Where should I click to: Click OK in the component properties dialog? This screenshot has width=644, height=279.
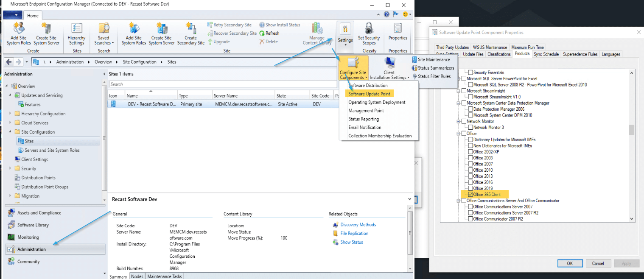(570, 263)
